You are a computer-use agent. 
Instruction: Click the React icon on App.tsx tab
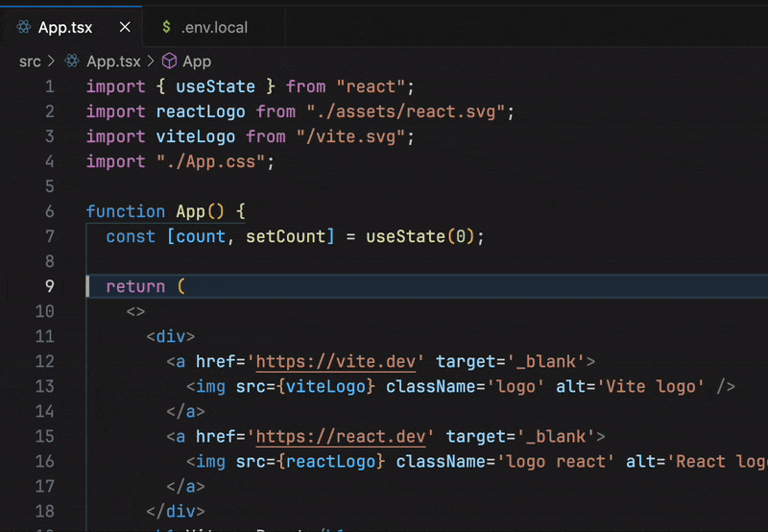(x=24, y=27)
